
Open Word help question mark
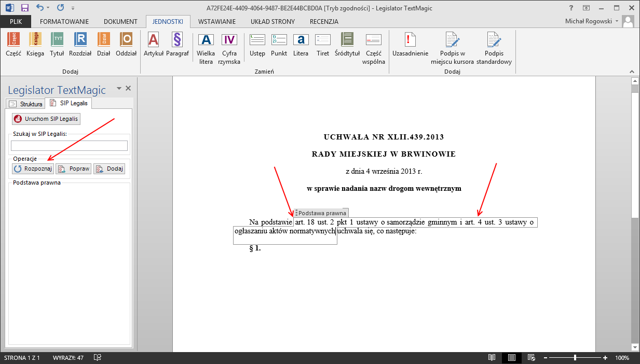(x=570, y=8)
